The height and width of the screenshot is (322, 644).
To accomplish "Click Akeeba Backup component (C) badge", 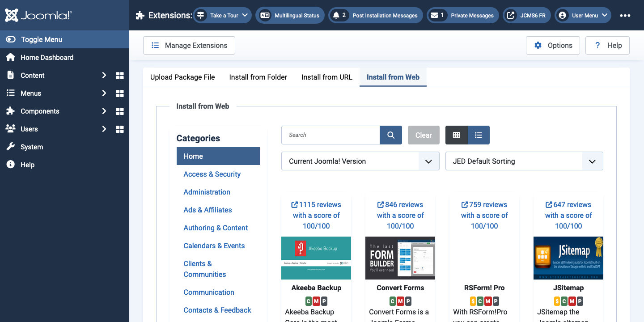I will (308, 301).
